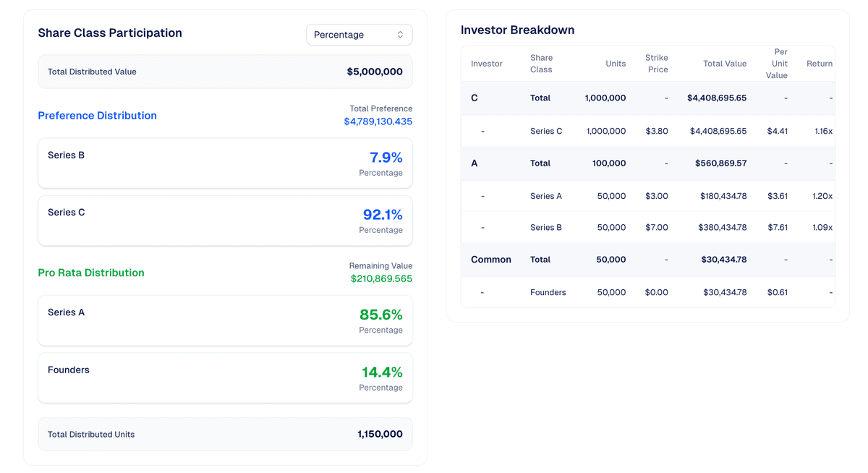The width and height of the screenshot is (868, 473).
Task: Select the Series C preference card
Action: pos(225,221)
